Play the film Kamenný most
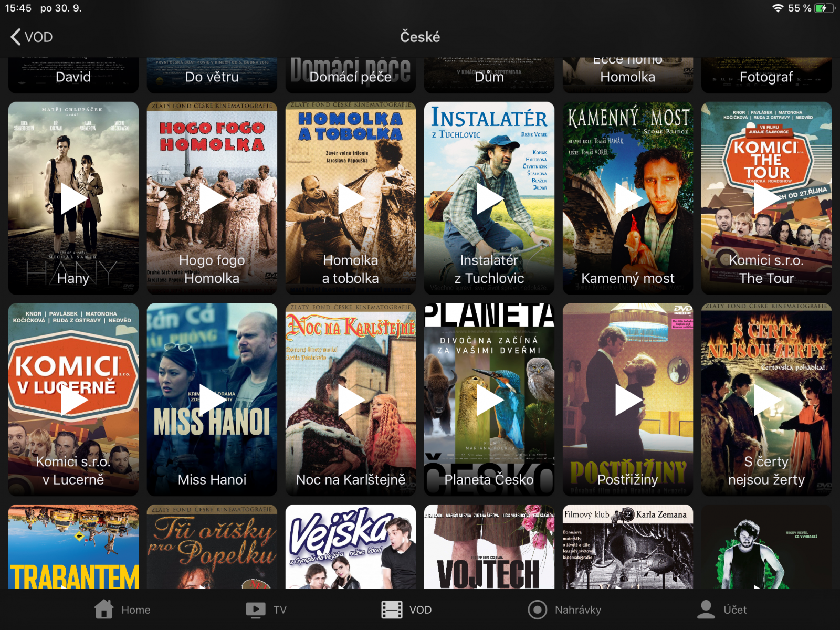The height and width of the screenshot is (630, 840). coord(628,198)
